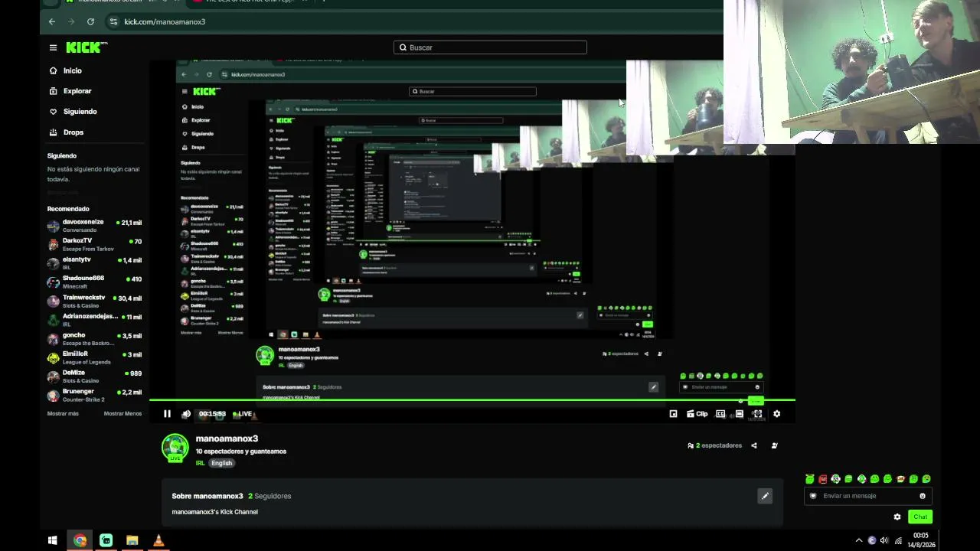Toggle fullscreen in the player
Image resolution: width=980 pixels, height=551 pixels.
[x=757, y=414]
